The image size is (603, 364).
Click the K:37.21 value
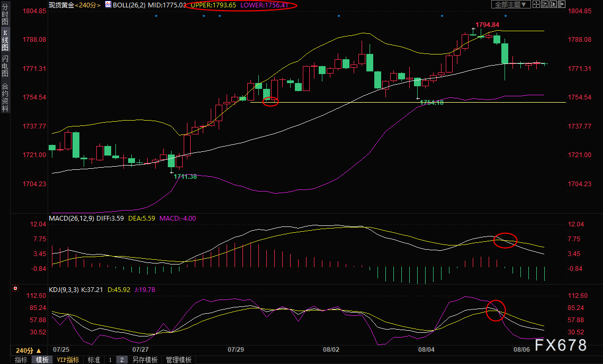(x=92, y=290)
